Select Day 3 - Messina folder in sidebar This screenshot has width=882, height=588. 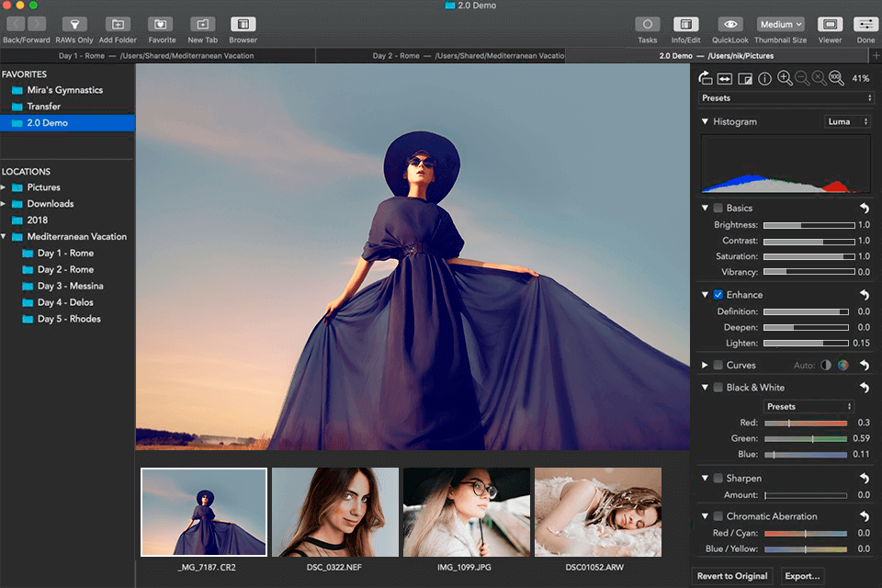tap(70, 286)
